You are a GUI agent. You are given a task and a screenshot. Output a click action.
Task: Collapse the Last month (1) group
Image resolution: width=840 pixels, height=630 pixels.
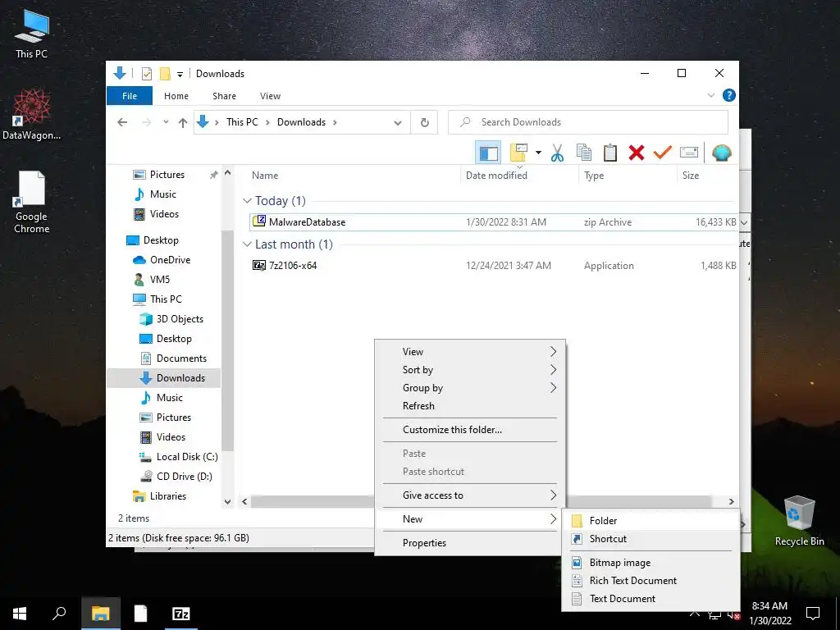click(x=247, y=244)
